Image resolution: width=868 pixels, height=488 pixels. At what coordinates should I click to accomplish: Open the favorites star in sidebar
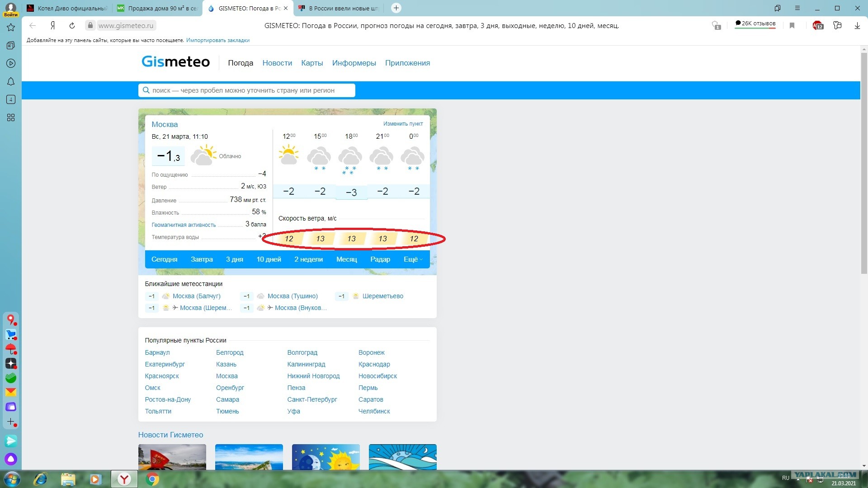tap(11, 28)
